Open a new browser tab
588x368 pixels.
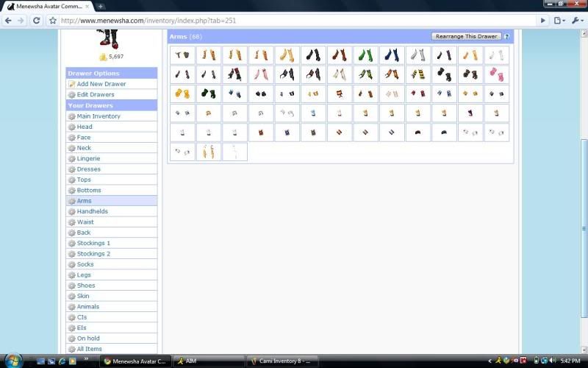click(x=100, y=6)
